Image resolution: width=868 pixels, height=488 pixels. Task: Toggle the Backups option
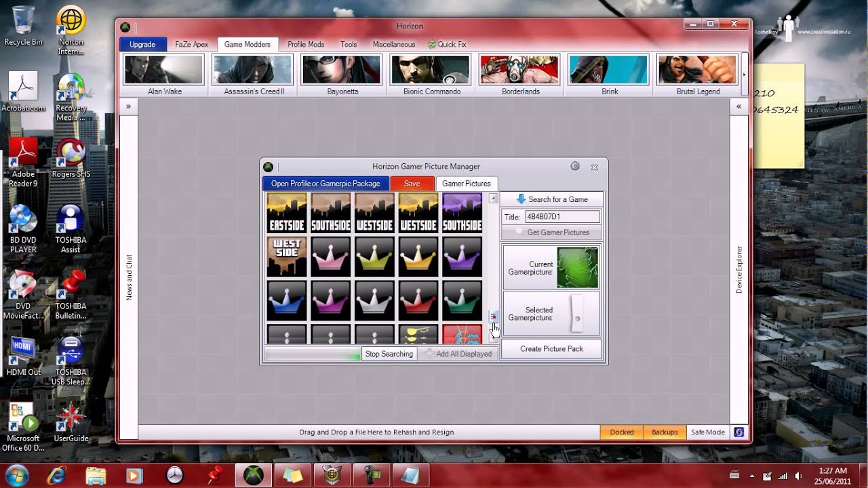pyautogui.click(x=665, y=432)
